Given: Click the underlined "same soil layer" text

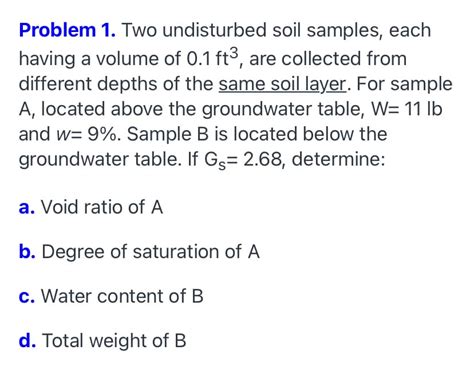Looking at the screenshot, I should 283,84.
